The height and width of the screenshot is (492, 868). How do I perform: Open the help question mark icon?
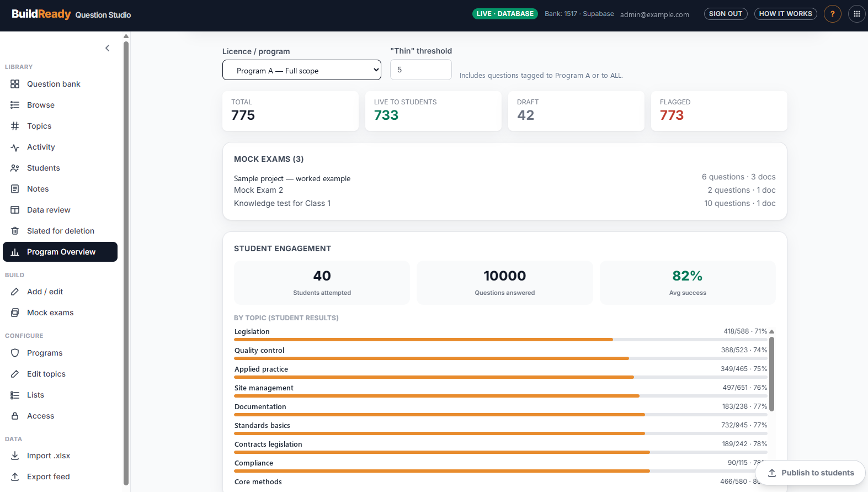pyautogui.click(x=833, y=14)
